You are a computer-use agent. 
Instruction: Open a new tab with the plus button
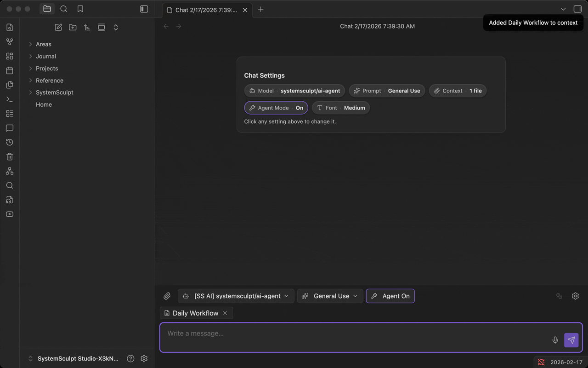[260, 10]
